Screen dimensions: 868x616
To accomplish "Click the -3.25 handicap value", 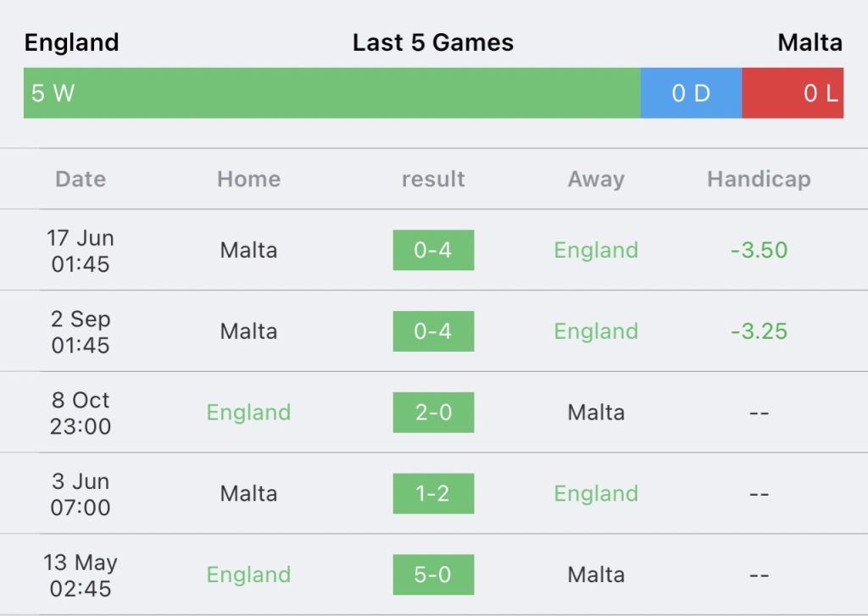I will (759, 331).
